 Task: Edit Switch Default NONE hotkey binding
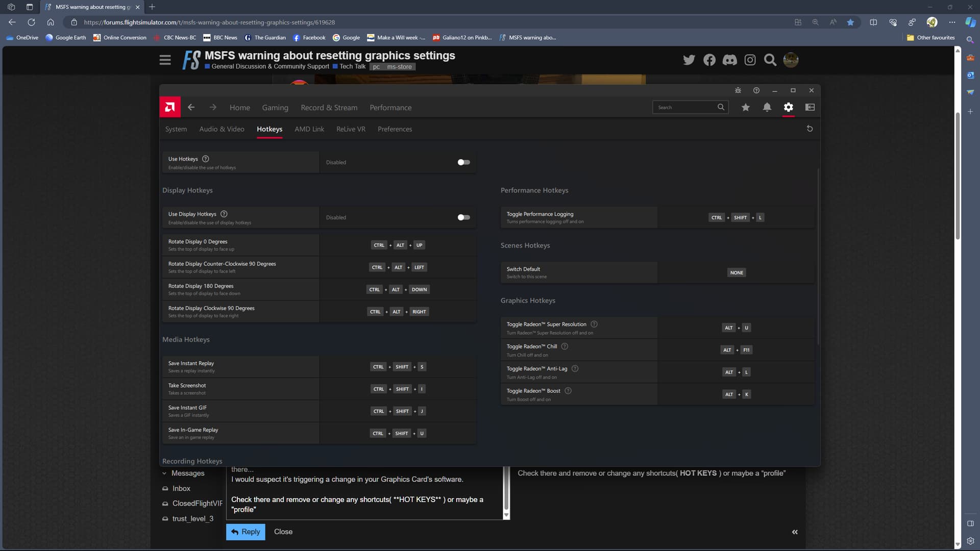(x=737, y=272)
